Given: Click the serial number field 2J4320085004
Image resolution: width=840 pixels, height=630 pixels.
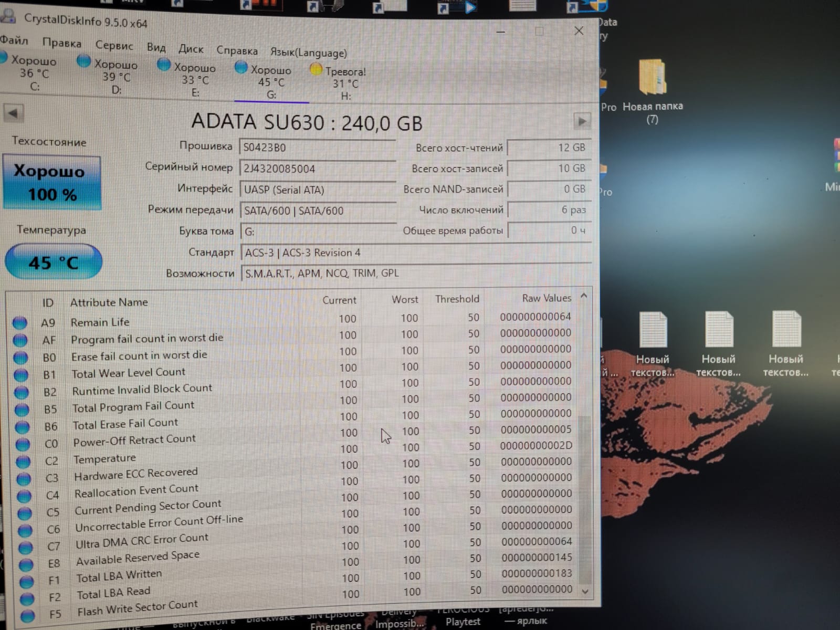Looking at the screenshot, I should pos(318,169).
